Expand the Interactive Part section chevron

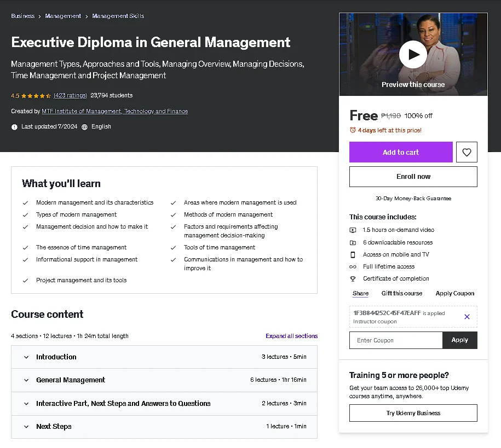click(26, 404)
